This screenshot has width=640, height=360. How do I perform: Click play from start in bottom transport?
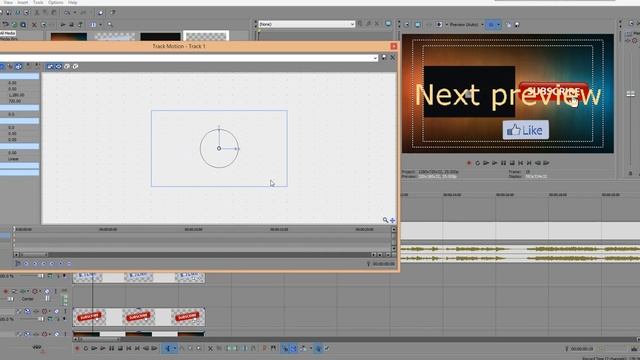pyautogui.click(x=94, y=349)
